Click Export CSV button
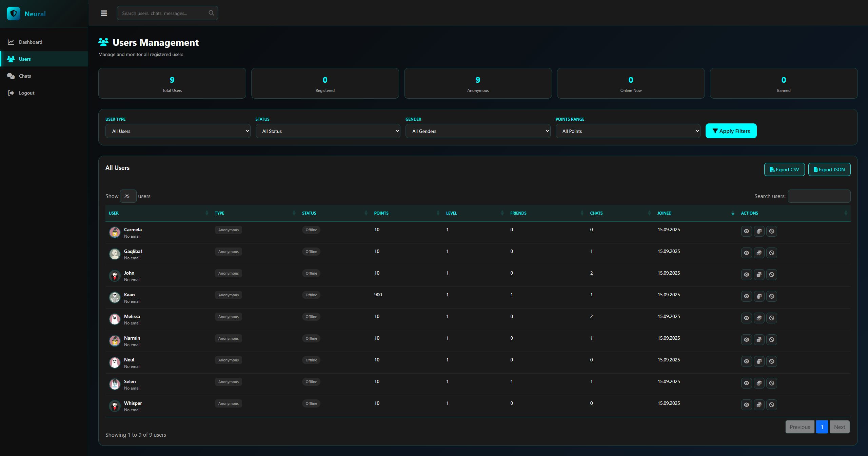This screenshot has height=456, width=868. [784, 170]
